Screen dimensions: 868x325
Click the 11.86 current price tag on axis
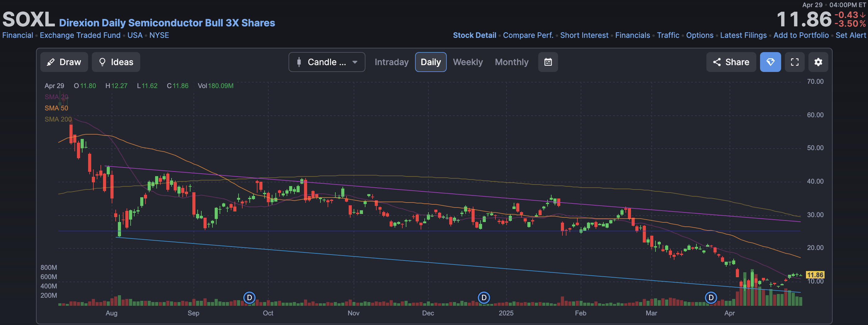pos(815,275)
